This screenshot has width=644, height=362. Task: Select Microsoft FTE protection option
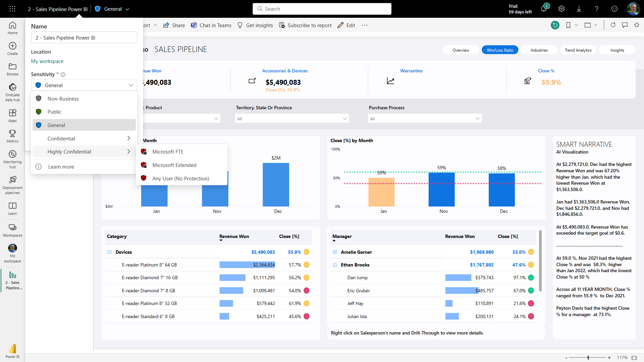[x=168, y=152]
